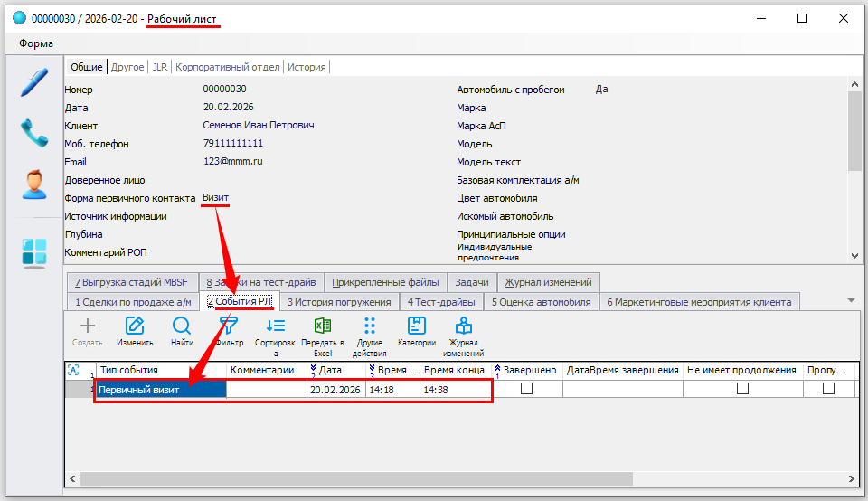Viewport: 868px width, 501px height.
Task: Switch to the История tab
Action: tap(307, 67)
